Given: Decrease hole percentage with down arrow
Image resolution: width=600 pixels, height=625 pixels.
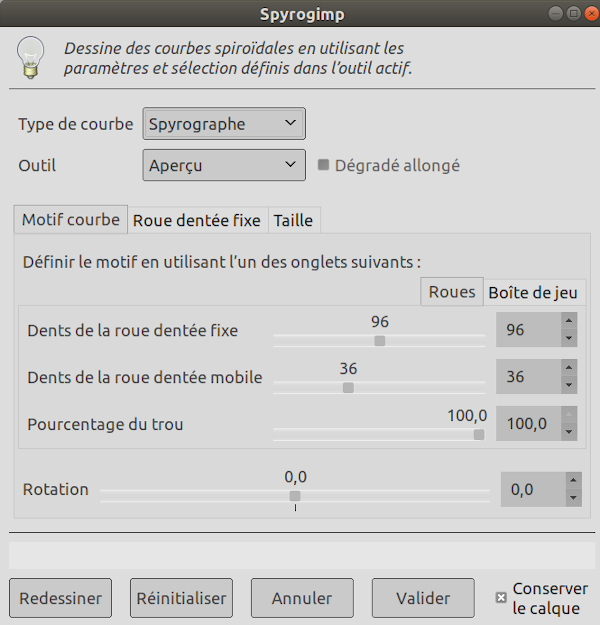Looking at the screenshot, I should pos(569,432).
